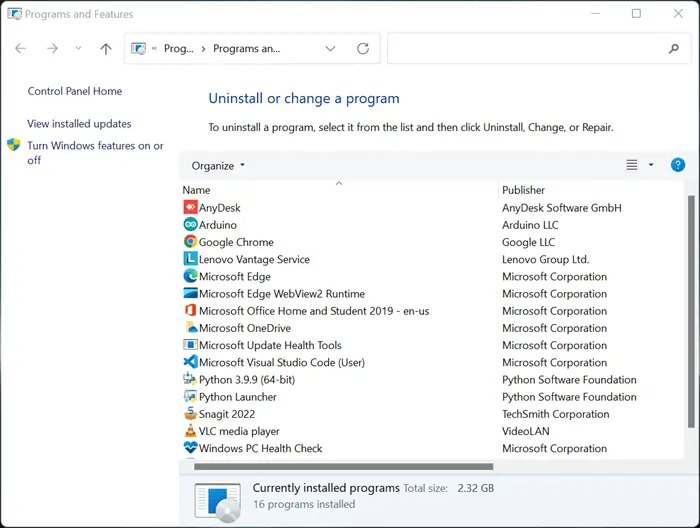Select the Snagit 2022 entry name

click(x=227, y=414)
